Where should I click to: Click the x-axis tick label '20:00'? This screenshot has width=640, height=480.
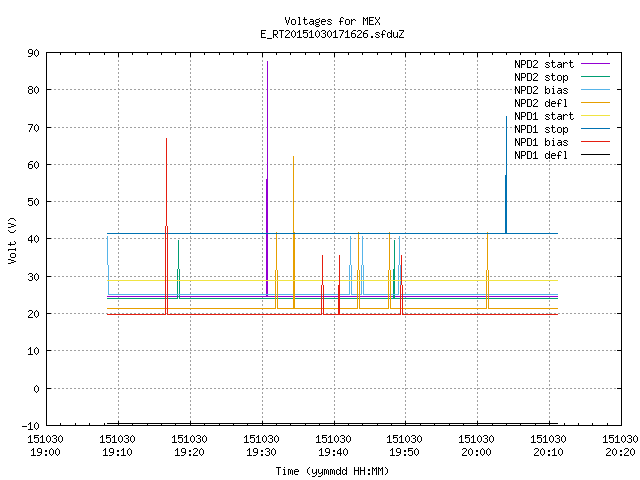[x=476, y=453]
